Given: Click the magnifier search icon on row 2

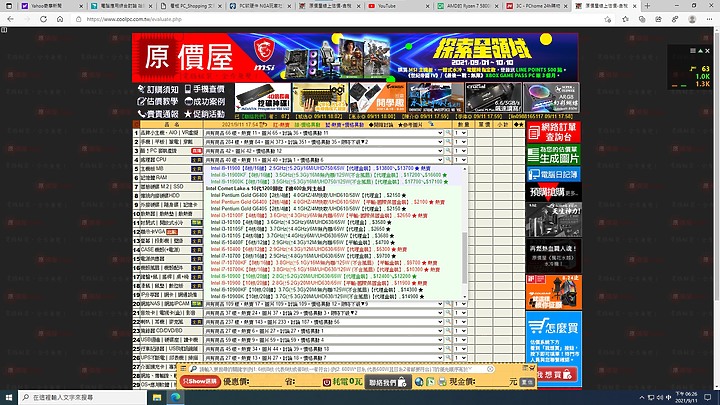Looking at the screenshot, I should (x=448, y=142).
